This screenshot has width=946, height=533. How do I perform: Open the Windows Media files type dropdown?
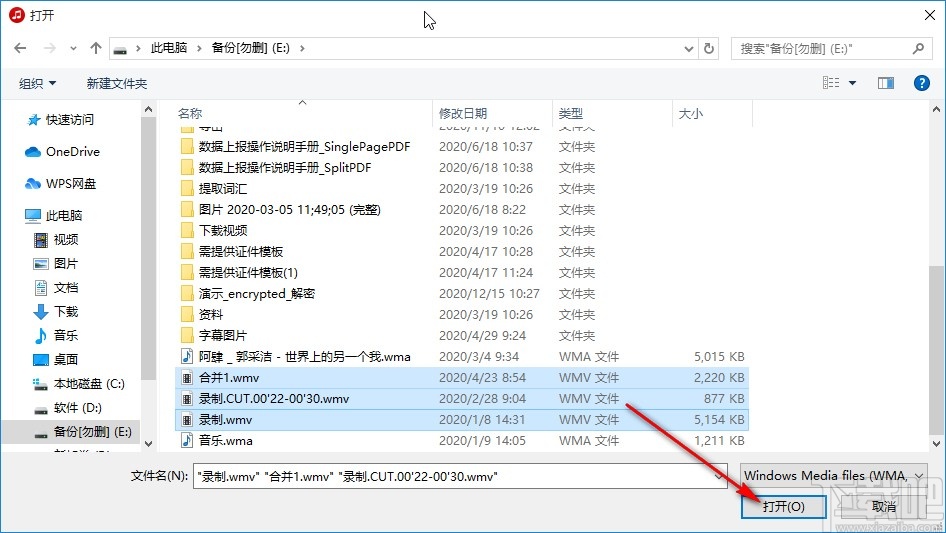click(834, 476)
